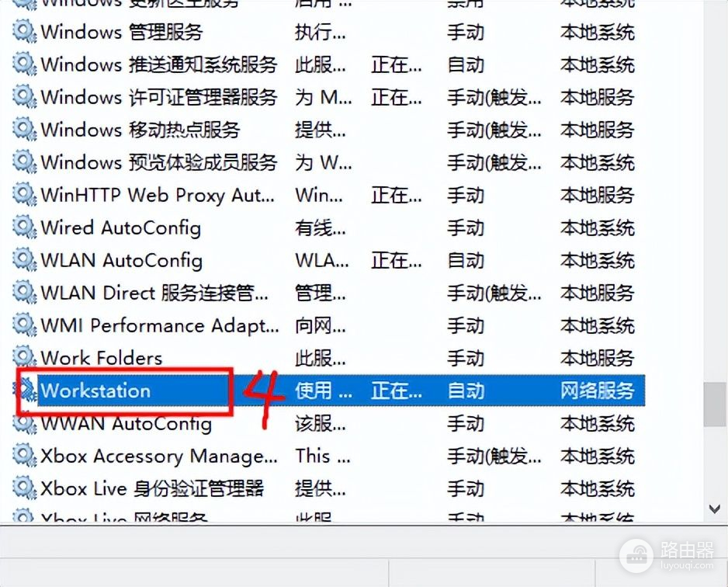Click gear icon of Xbox Live 身份验证管理器
The height and width of the screenshot is (587, 728).
tap(24, 488)
